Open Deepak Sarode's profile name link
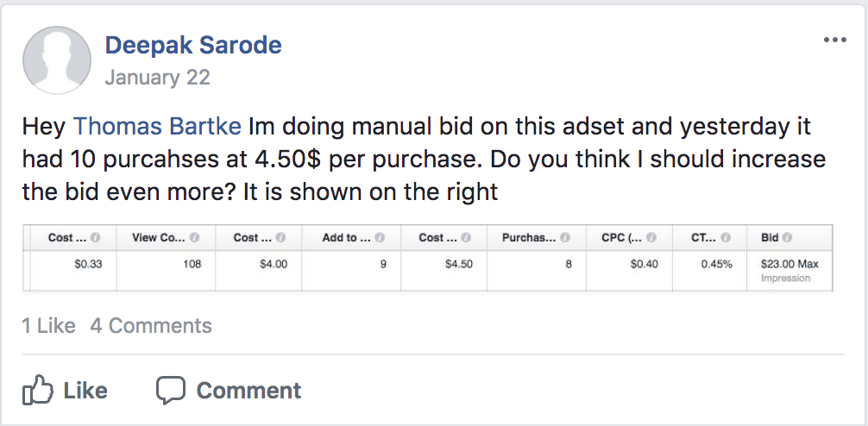Screen dimensions: 868x426 193,45
